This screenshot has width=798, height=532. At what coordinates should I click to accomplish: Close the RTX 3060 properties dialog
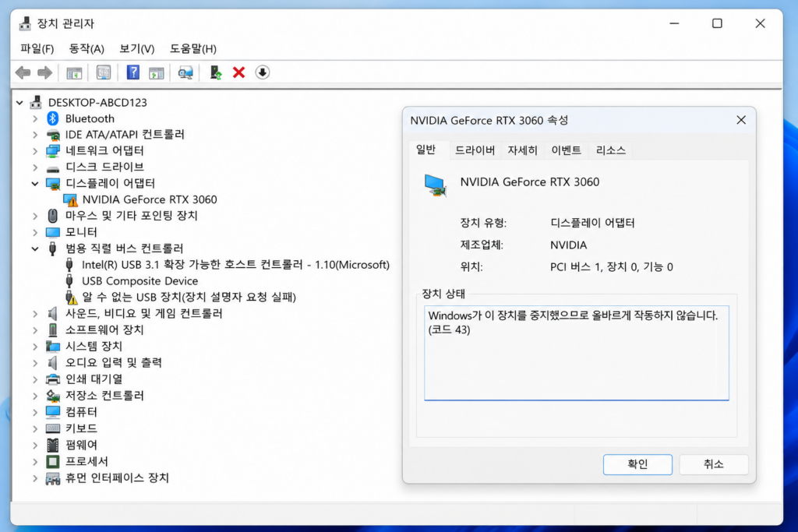coord(741,120)
